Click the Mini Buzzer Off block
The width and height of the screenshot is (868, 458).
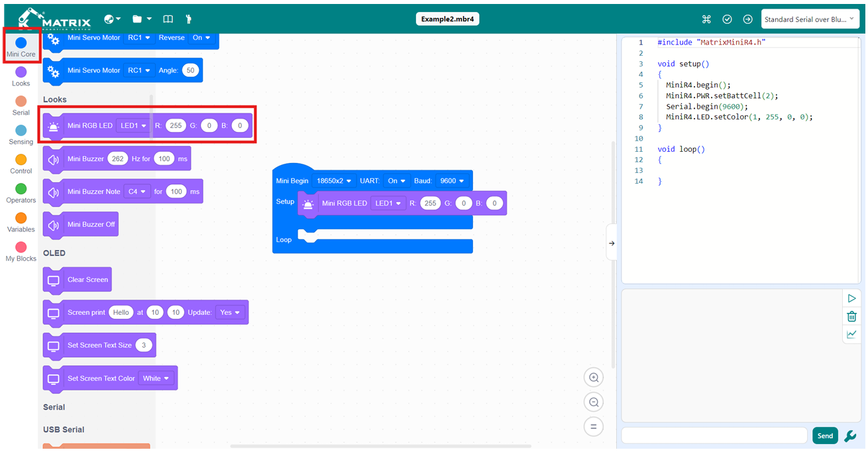pyautogui.click(x=80, y=225)
